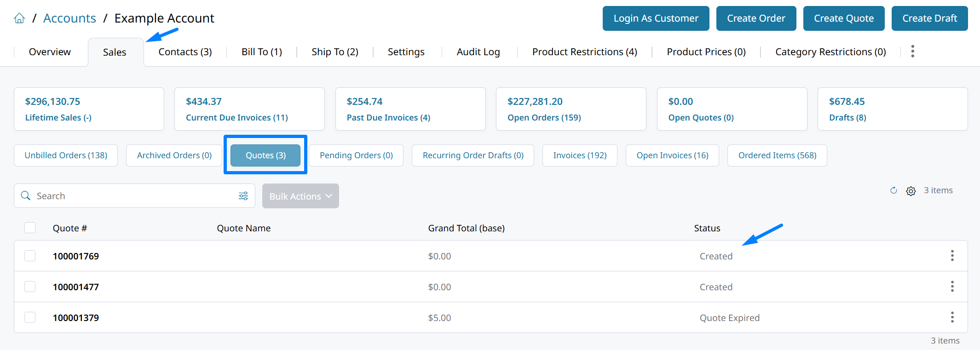
Task: Open the Drafts (8) card
Action: pyautogui.click(x=893, y=109)
